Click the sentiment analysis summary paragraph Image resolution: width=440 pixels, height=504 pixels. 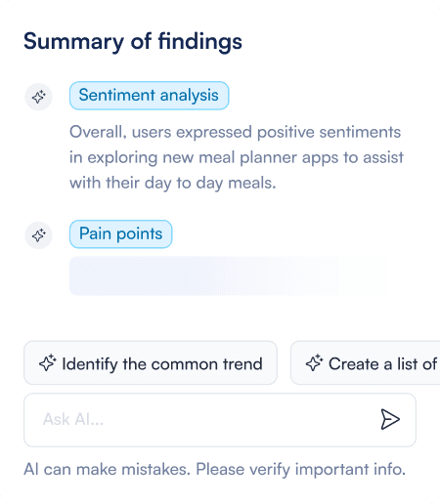237,157
